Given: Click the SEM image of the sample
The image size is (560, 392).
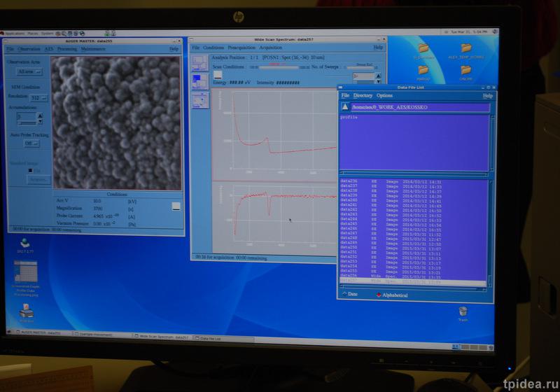Looking at the screenshot, I should point(116,122).
